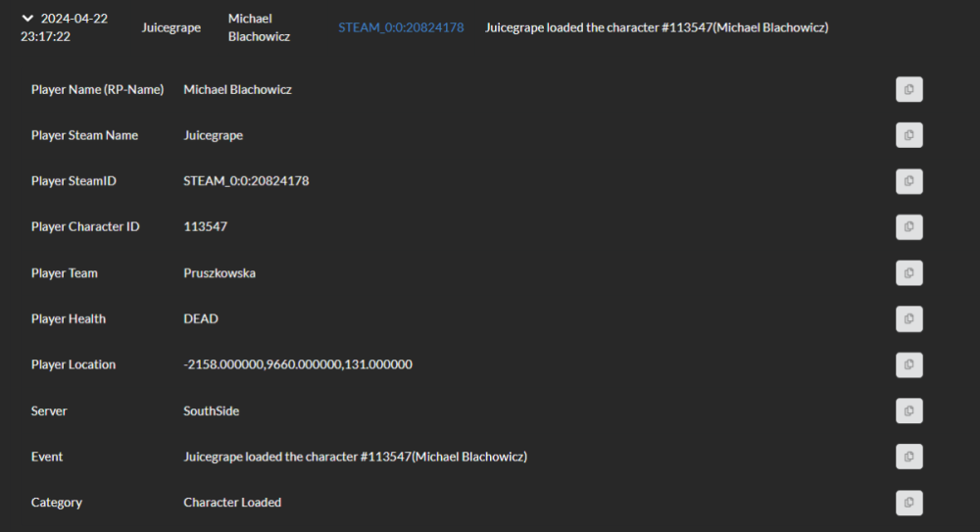Copy the Player Steam Name value
The image size is (980, 532).
pyautogui.click(x=908, y=135)
